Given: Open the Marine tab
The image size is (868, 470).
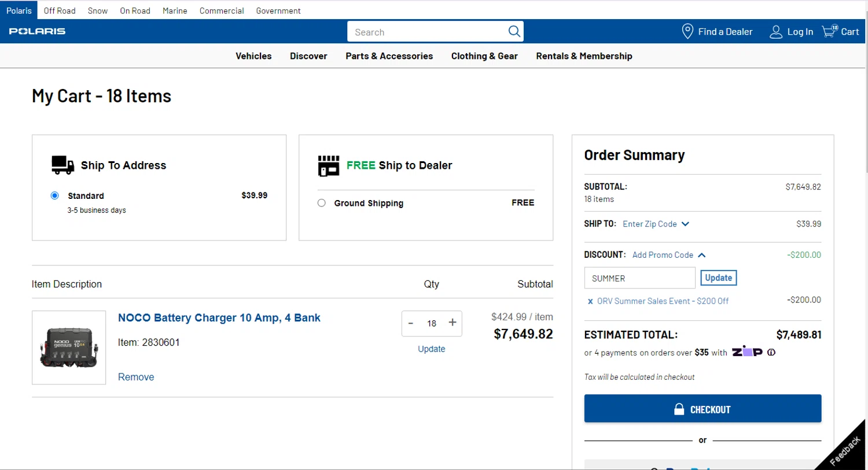Looking at the screenshot, I should coord(175,10).
